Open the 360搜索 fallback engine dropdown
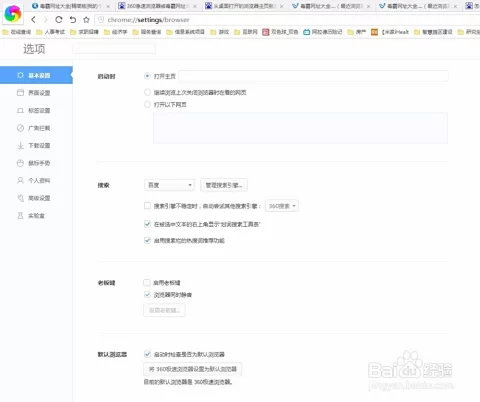480x402 pixels. 282,206
